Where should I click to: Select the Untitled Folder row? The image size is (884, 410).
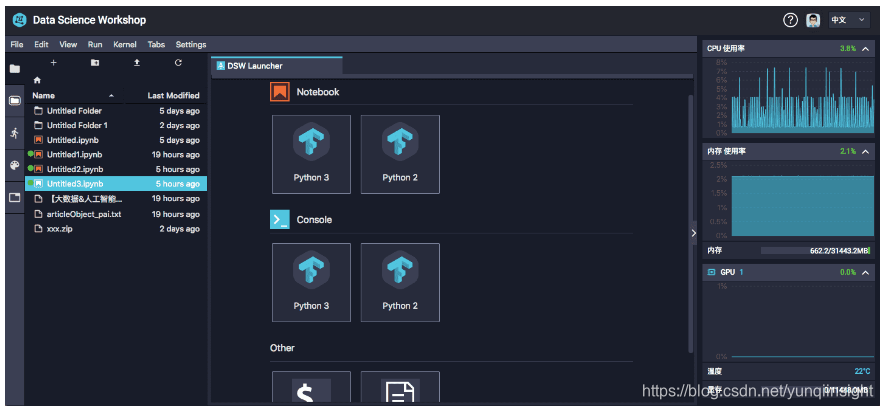pyautogui.click(x=116, y=111)
